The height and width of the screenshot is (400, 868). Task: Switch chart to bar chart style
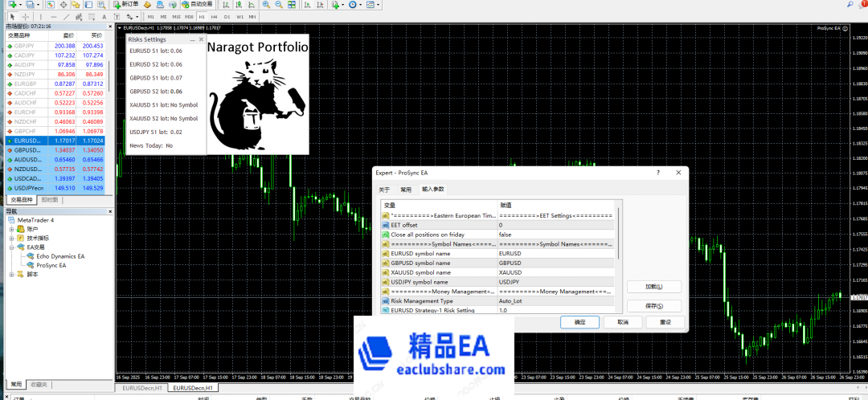pos(226,5)
